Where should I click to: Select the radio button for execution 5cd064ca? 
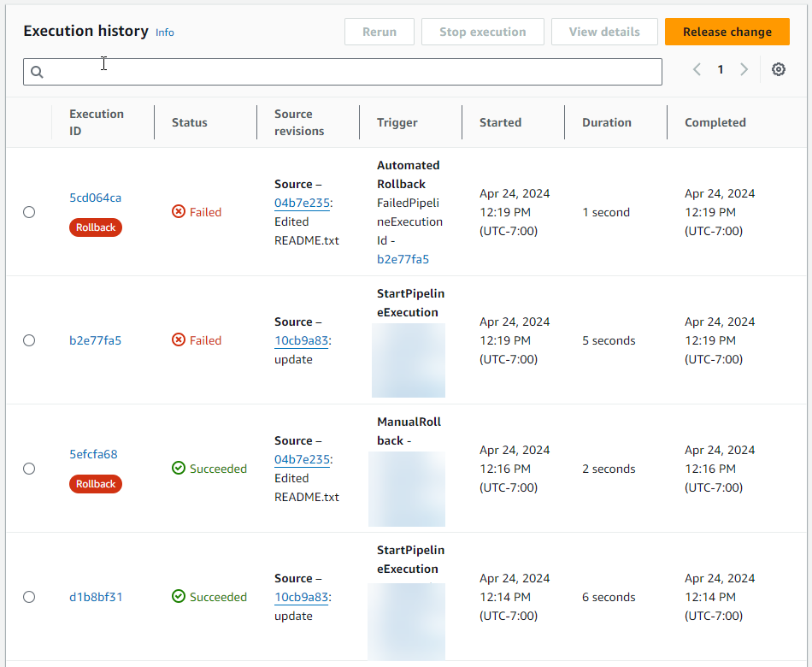point(29,212)
